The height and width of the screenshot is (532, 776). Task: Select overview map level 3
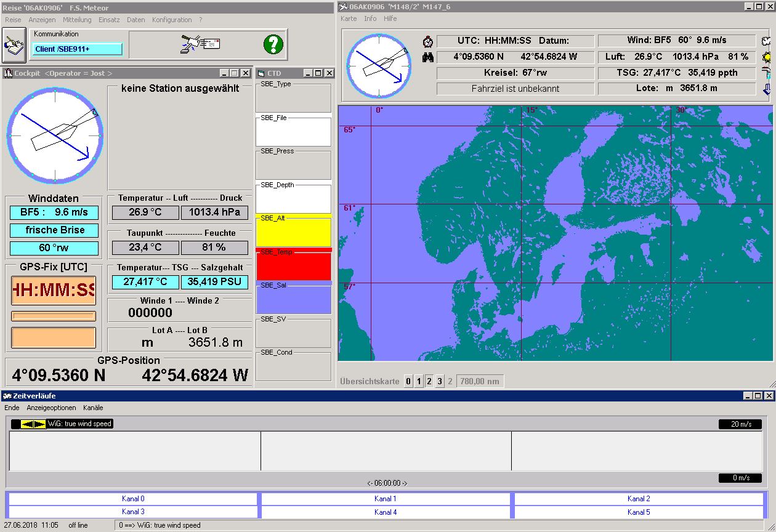pos(440,382)
